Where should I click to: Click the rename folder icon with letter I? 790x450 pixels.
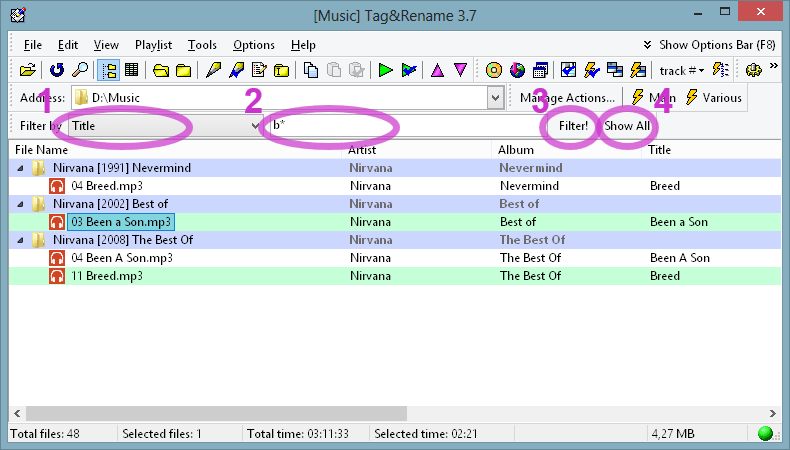click(282, 70)
